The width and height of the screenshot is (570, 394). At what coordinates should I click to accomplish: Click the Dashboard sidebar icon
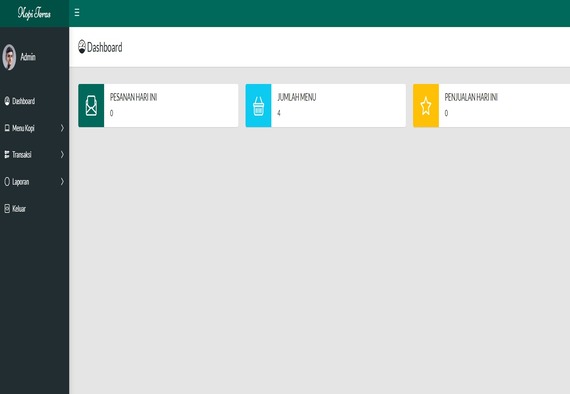point(7,101)
